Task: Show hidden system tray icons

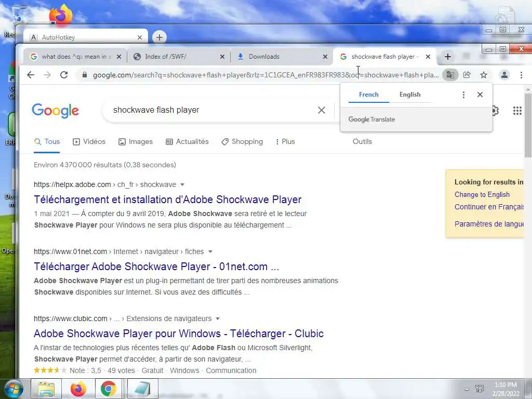Action: 467,389
